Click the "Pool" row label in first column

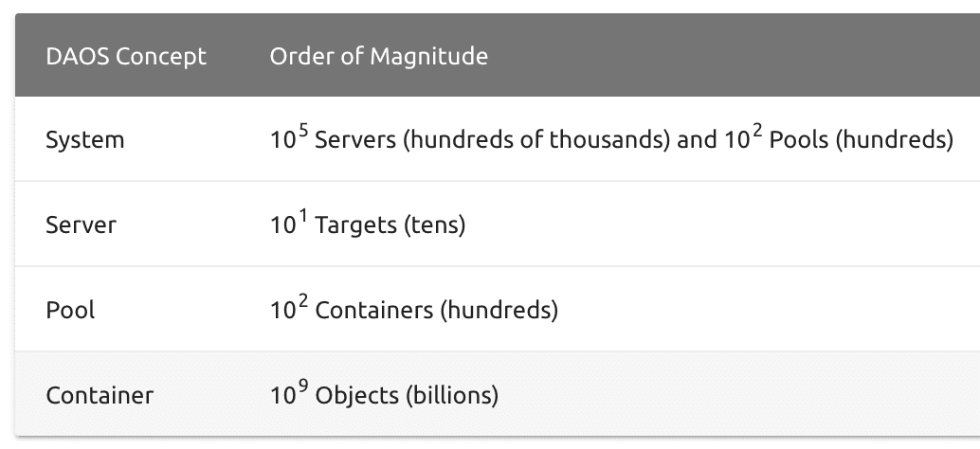click(x=70, y=310)
